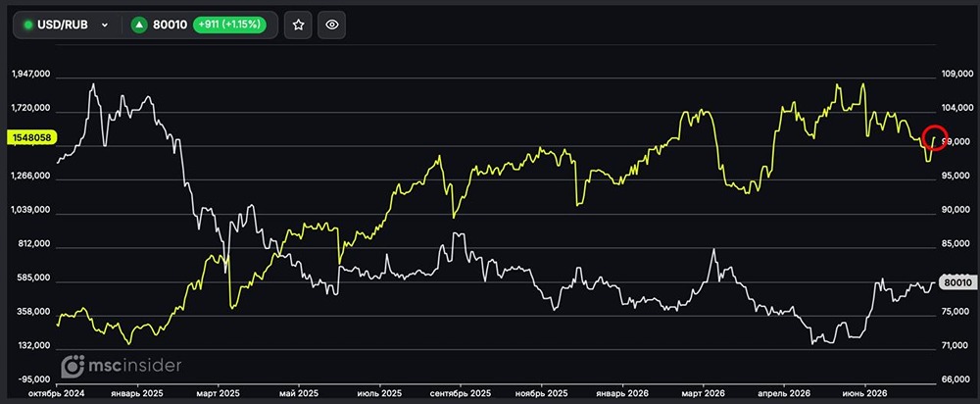Click the -95,000 left-axis label

click(x=34, y=379)
